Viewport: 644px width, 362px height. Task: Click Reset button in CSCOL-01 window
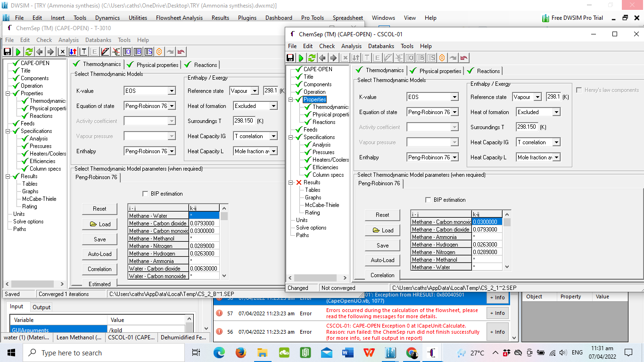[382, 215]
